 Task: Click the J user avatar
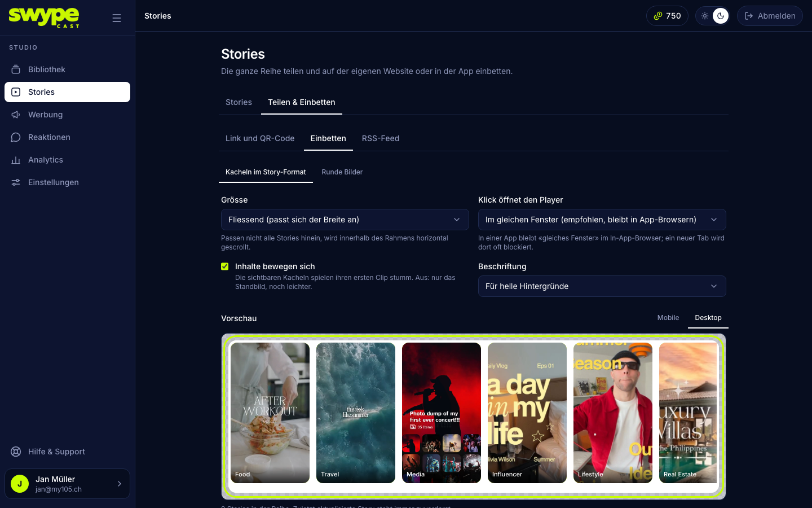20,484
